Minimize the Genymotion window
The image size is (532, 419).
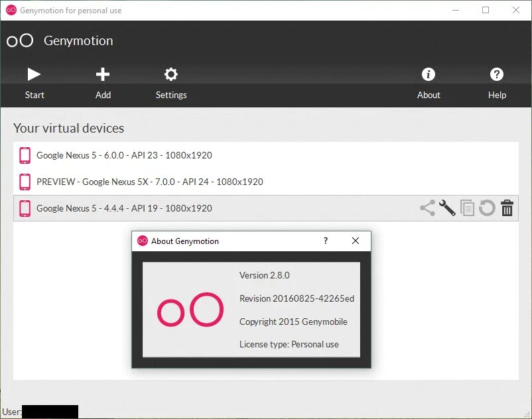[x=456, y=10]
